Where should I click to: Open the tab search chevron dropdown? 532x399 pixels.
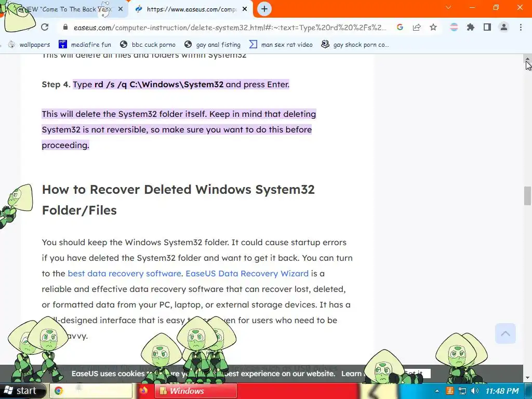tap(448, 7)
